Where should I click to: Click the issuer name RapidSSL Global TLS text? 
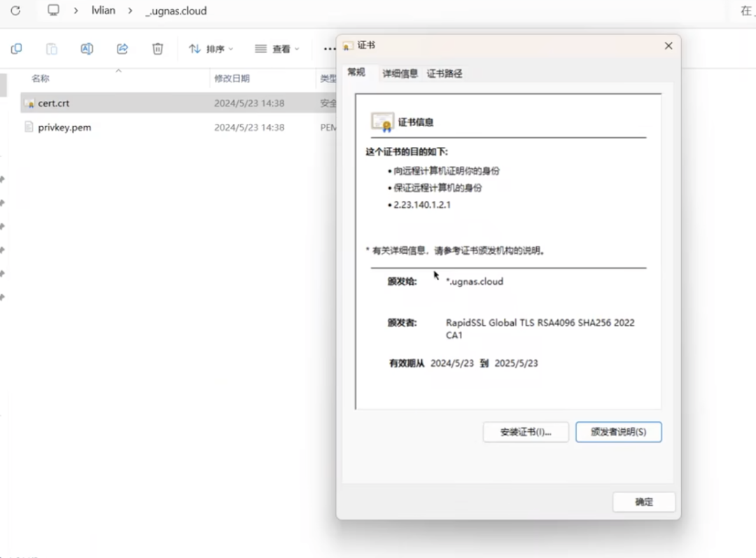(x=540, y=328)
